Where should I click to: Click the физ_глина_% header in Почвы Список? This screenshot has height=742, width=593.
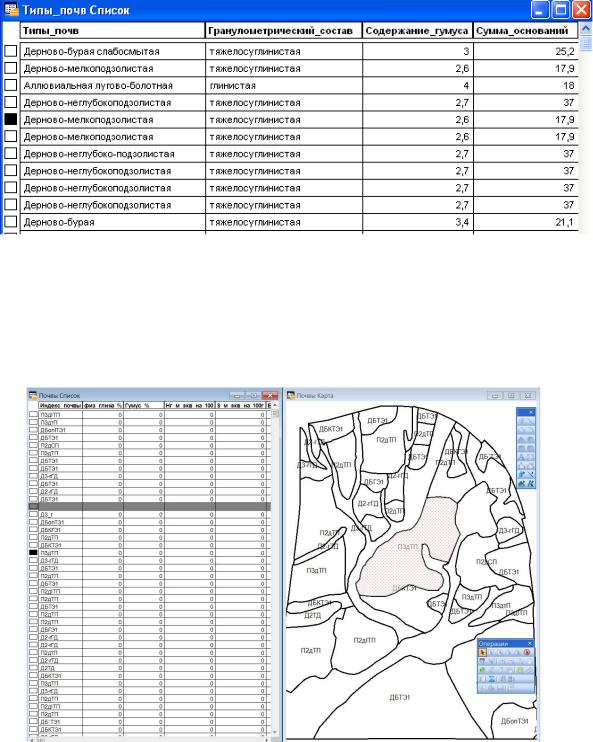[x=103, y=406]
